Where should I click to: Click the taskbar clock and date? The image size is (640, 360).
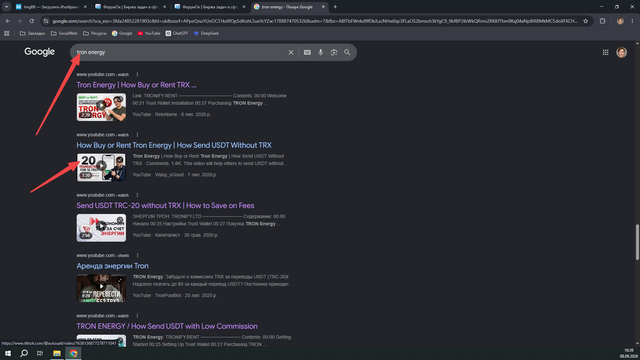tap(629, 353)
